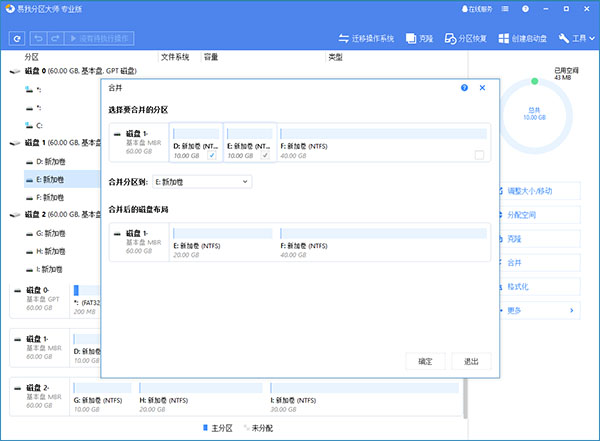Open the hamburger menu in the title bar
The height and width of the screenshot is (441, 600).
tap(505, 9)
